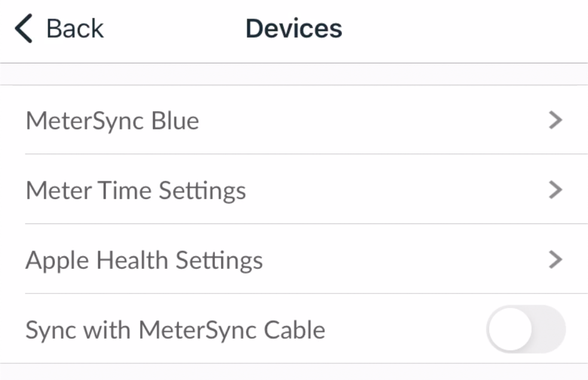Open the MeterSync Blue row

293,121
